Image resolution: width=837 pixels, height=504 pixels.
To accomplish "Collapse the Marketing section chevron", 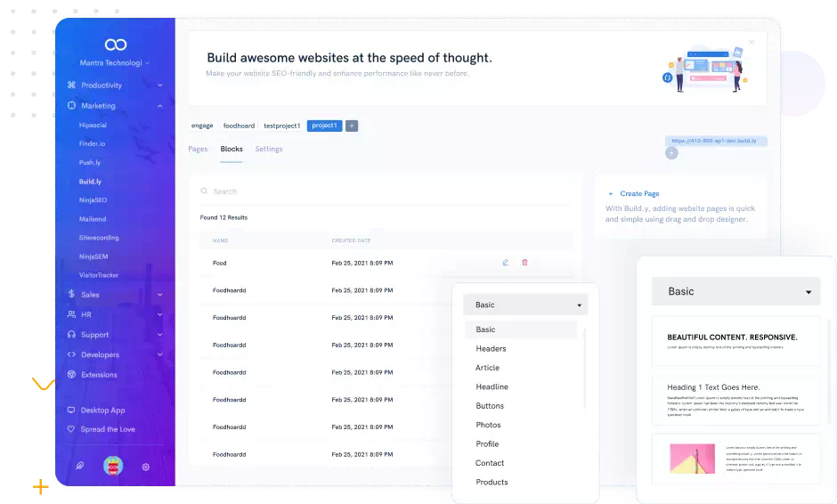I will (x=159, y=106).
